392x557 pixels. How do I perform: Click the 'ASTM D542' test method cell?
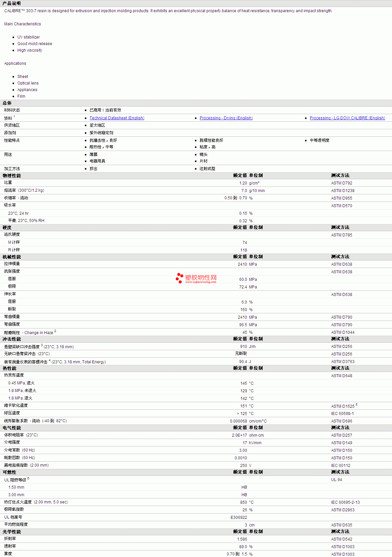[342, 539]
